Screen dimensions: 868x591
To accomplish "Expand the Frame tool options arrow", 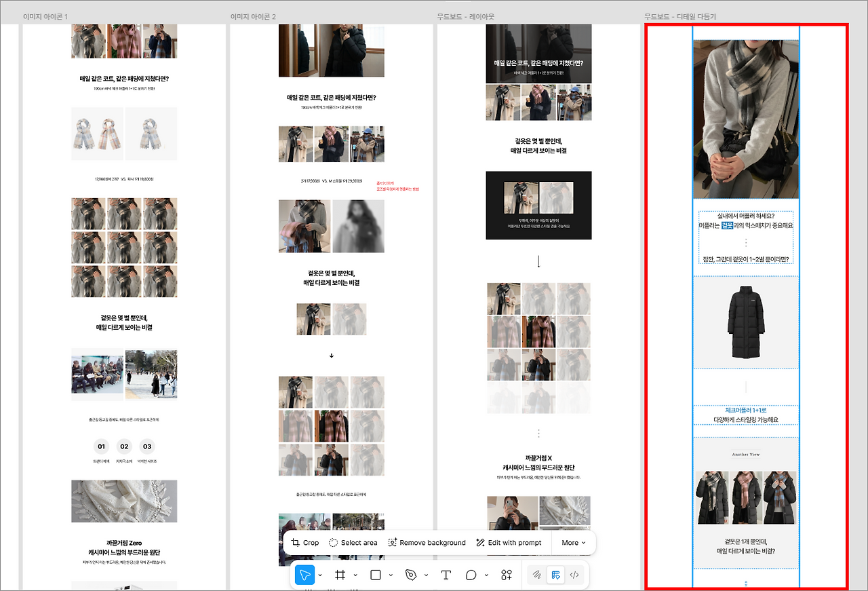I will (x=355, y=575).
